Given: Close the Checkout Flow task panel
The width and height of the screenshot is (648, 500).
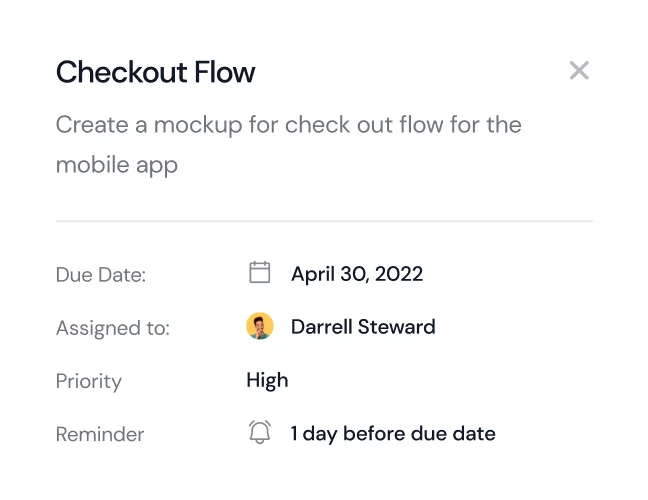Looking at the screenshot, I should point(579,71).
